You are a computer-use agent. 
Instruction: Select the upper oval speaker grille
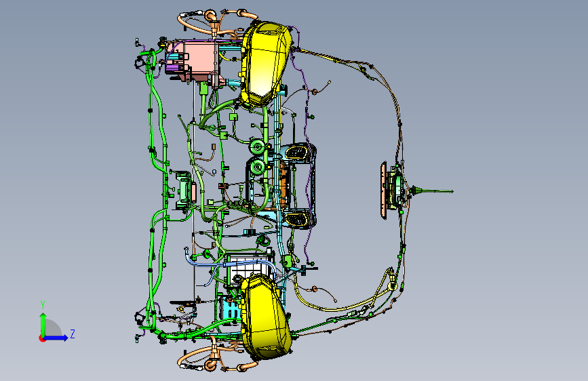pos(297,153)
